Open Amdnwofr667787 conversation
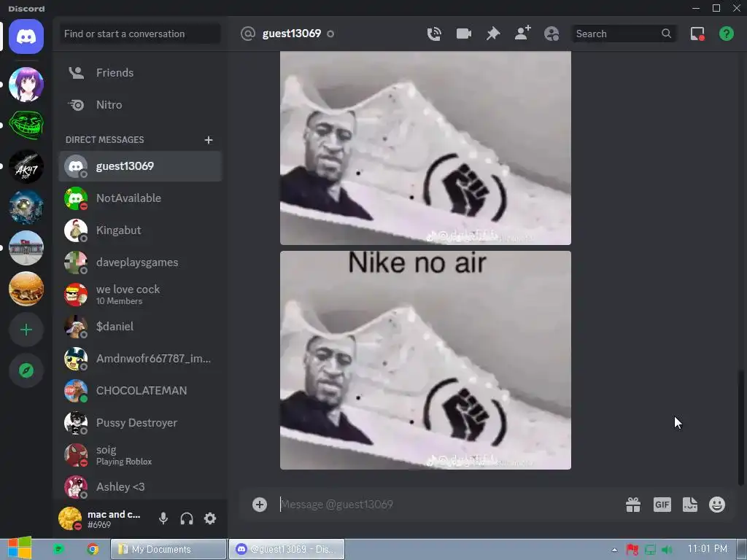The image size is (747, 560). pos(140,359)
